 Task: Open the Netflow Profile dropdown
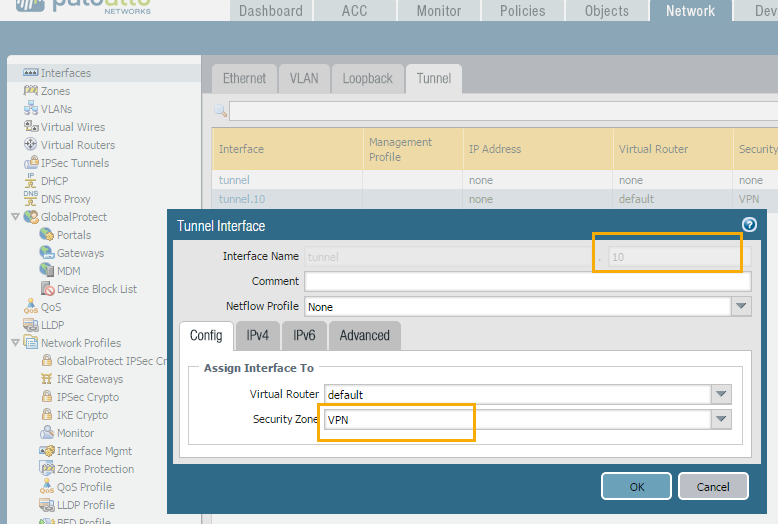[741, 307]
